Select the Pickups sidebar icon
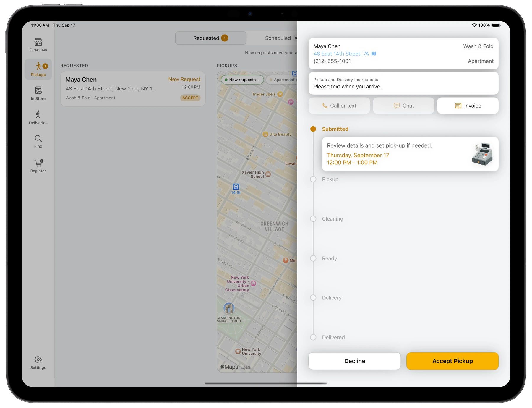Screen dimensions: 532x408 click(38, 69)
